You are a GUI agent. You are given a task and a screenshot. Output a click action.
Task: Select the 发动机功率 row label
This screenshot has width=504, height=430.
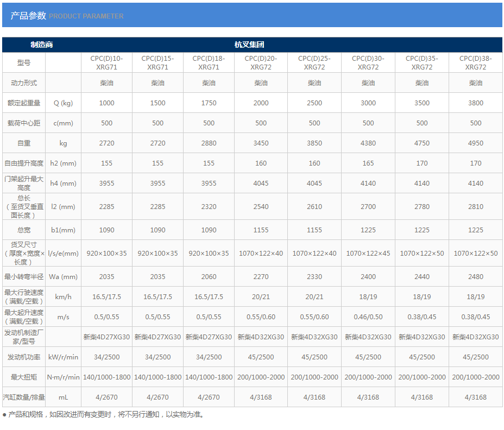tap(24, 357)
